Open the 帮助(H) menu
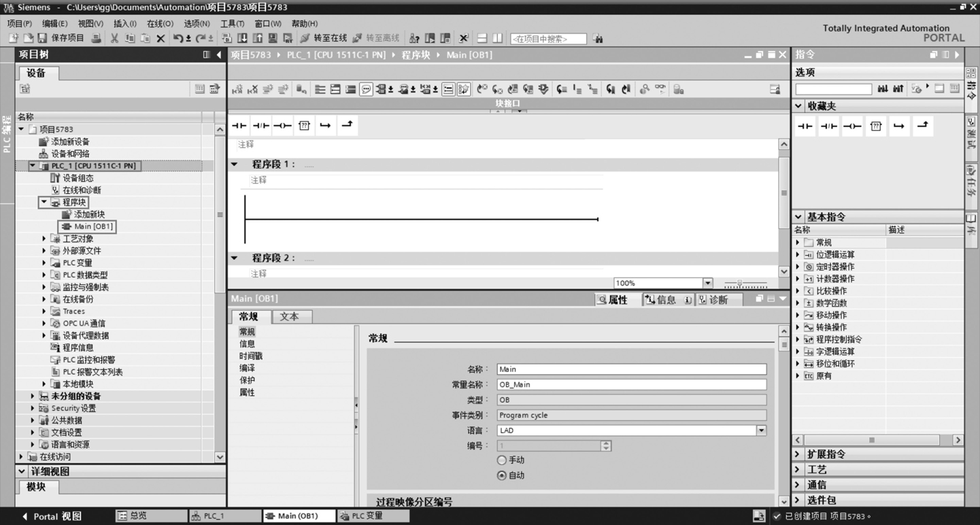 coord(304,23)
